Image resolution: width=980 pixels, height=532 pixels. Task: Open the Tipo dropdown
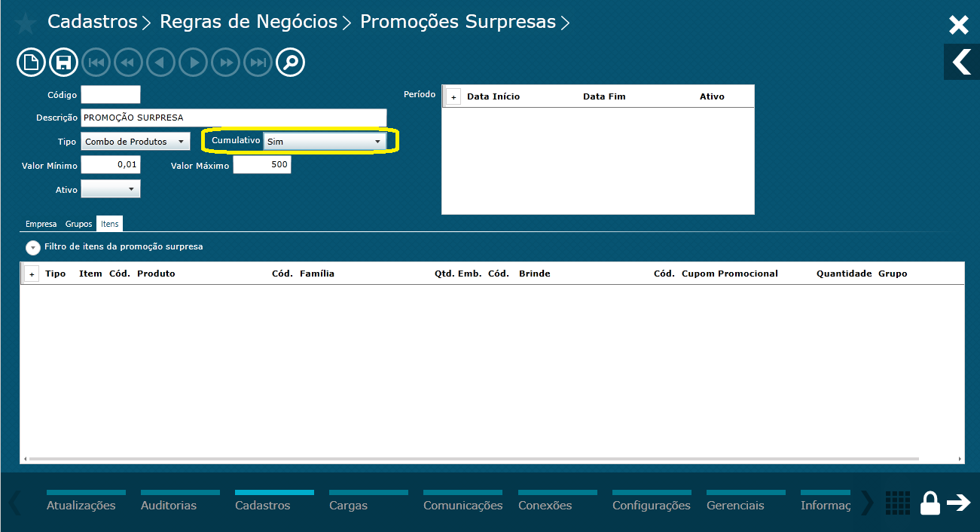136,142
